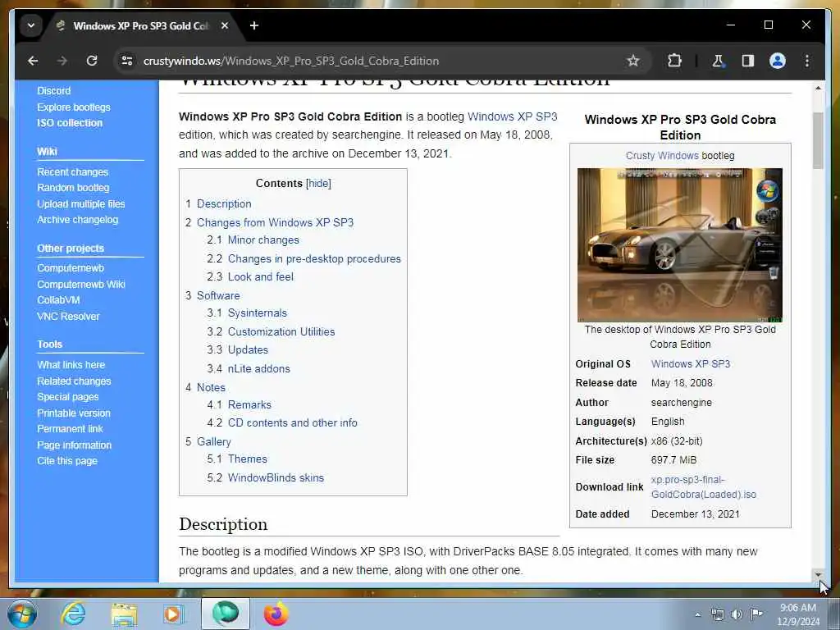840x630 pixels.
Task: Open the volume speaker tray icon
Action: 737,614
